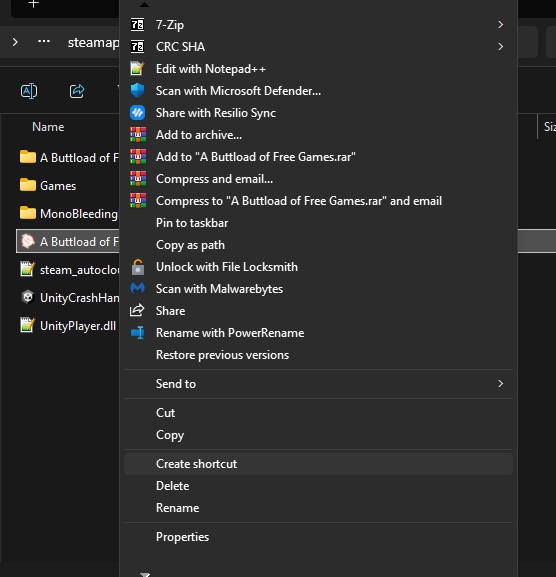556x577 pixels.
Task: Click the Microsoft Defender shield icon
Action: (138, 91)
